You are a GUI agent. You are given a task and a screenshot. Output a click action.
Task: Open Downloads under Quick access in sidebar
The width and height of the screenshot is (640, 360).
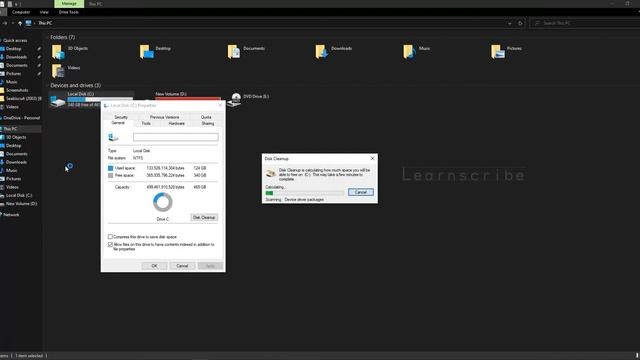16,57
